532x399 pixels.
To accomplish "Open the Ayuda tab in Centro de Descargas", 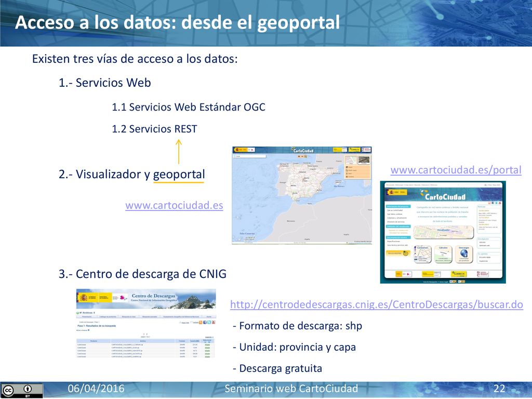I will [x=209, y=316].
